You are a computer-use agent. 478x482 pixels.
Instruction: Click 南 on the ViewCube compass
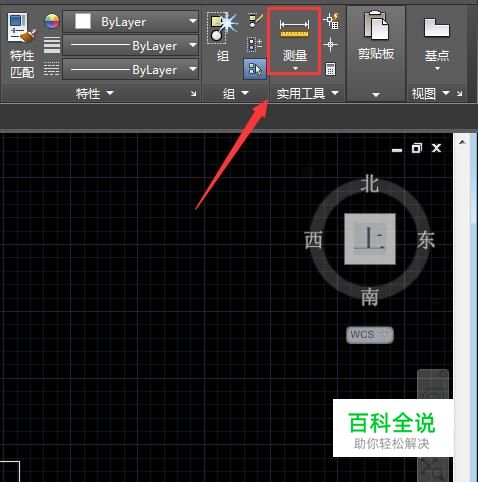click(x=370, y=297)
